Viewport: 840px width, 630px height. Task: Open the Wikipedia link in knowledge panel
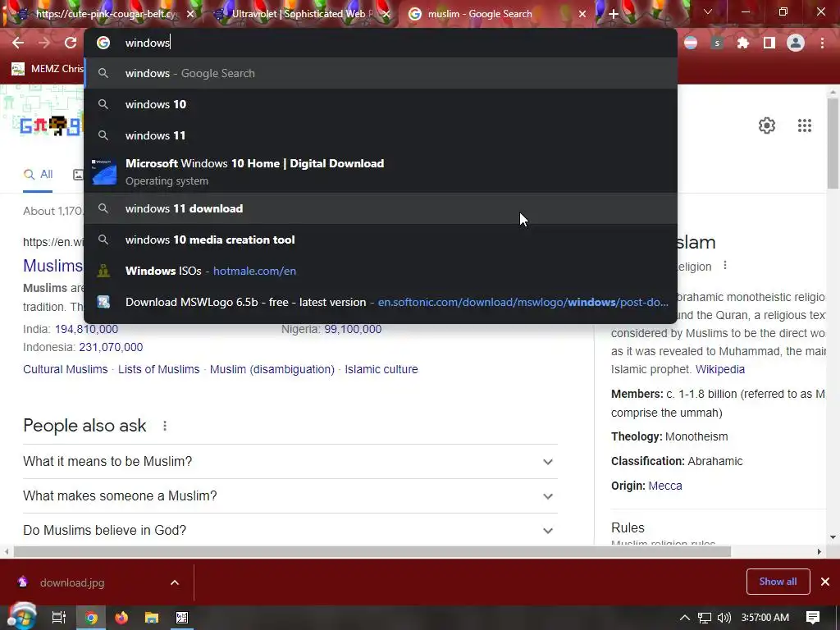click(x=719, y=369)
